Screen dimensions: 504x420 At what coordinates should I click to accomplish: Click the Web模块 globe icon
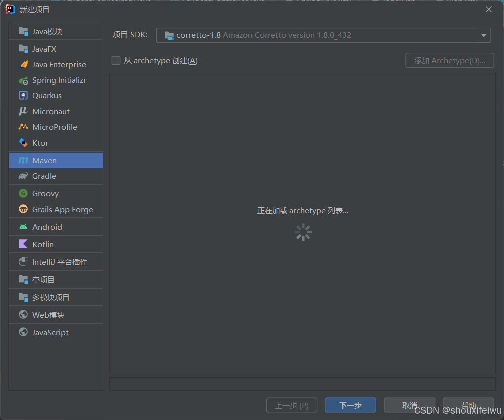click(x=23, y=314)
